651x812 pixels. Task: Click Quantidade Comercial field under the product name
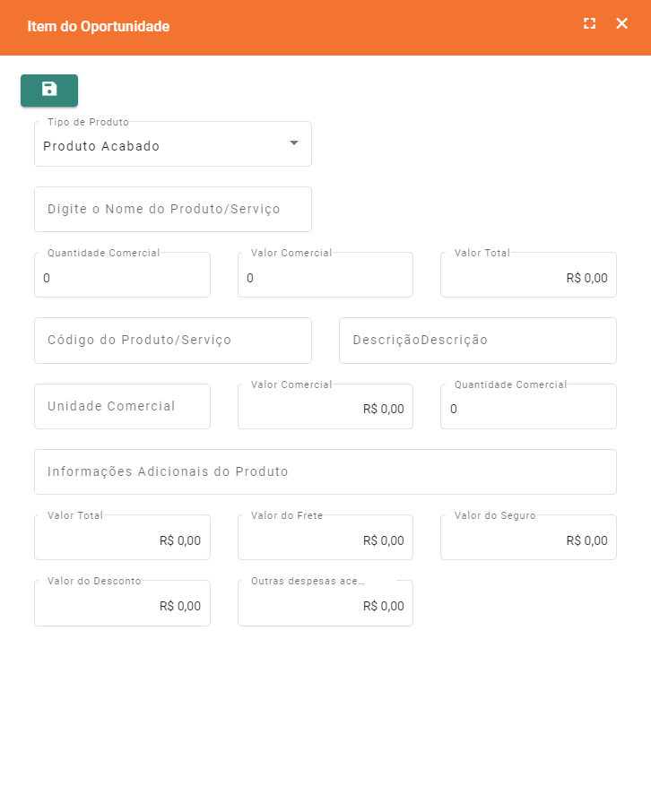122,278
